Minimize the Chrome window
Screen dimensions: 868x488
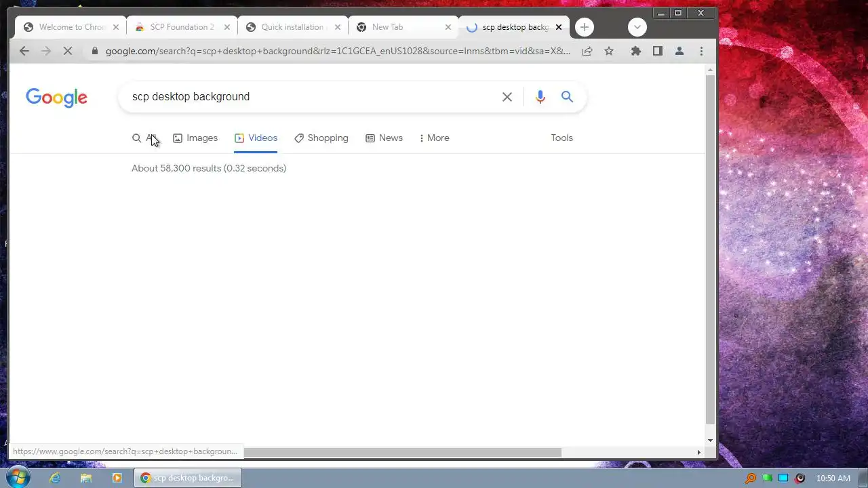click(x=661, y=13)
